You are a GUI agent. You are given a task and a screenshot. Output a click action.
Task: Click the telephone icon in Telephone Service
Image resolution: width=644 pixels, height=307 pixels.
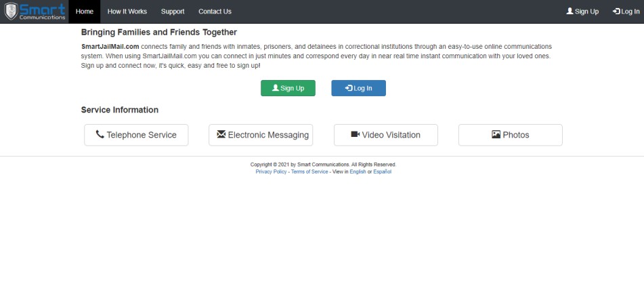[100, 134]
